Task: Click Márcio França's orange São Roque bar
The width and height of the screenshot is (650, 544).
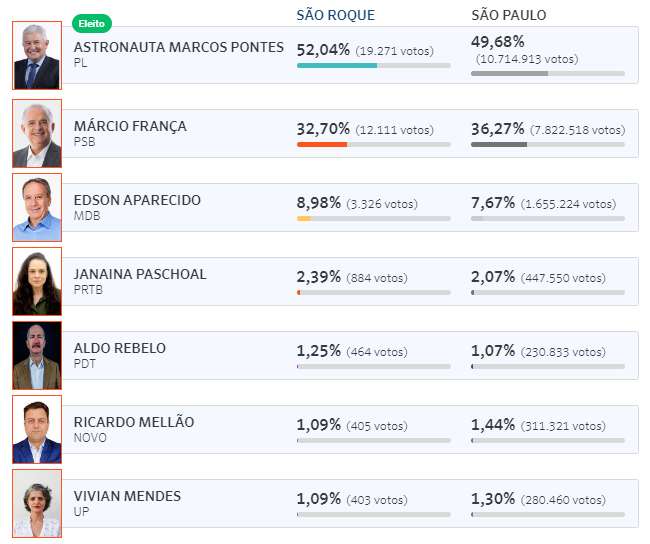Action: click(322, 144)
